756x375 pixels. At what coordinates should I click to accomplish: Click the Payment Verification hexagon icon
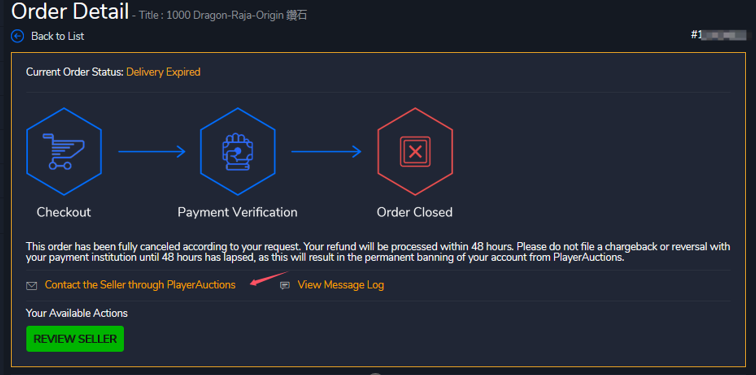tap(237, 151)
